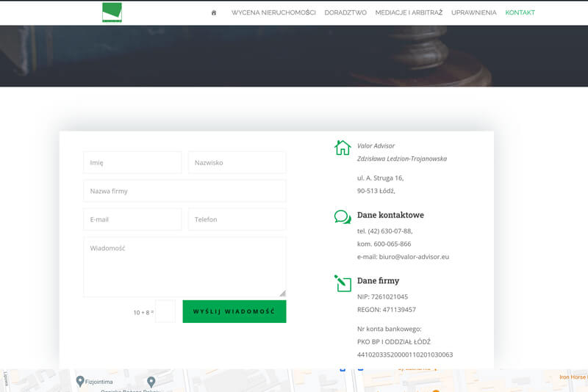The height and width of the screenshot is (392, 588).
Task: Click the Fizjointima map pin
Action: click(x=80, y=381)
